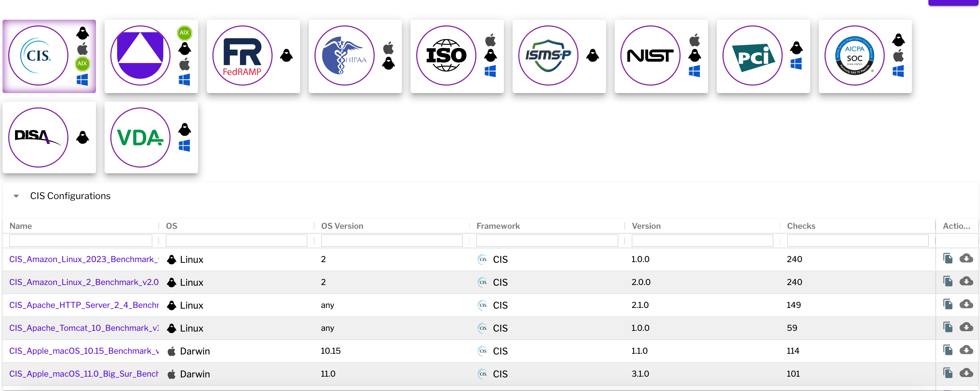Open the FedRAMP framework card
Image resolution: width=980 pixels, height=391 pixels.
click(253, 56)
